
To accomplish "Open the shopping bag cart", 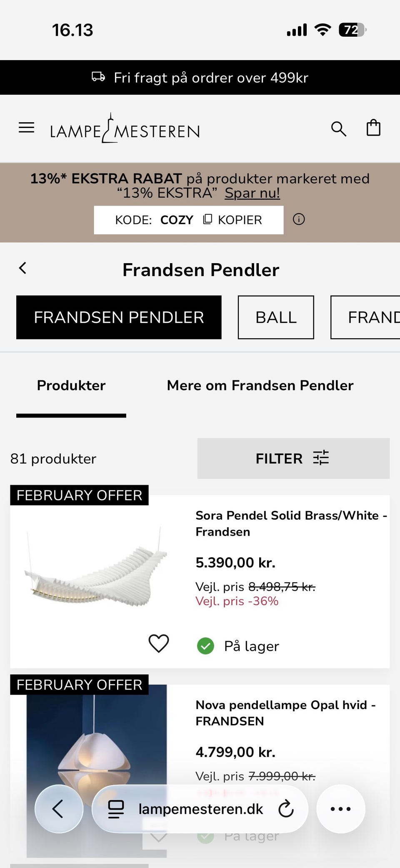I will tap(373, 128).
